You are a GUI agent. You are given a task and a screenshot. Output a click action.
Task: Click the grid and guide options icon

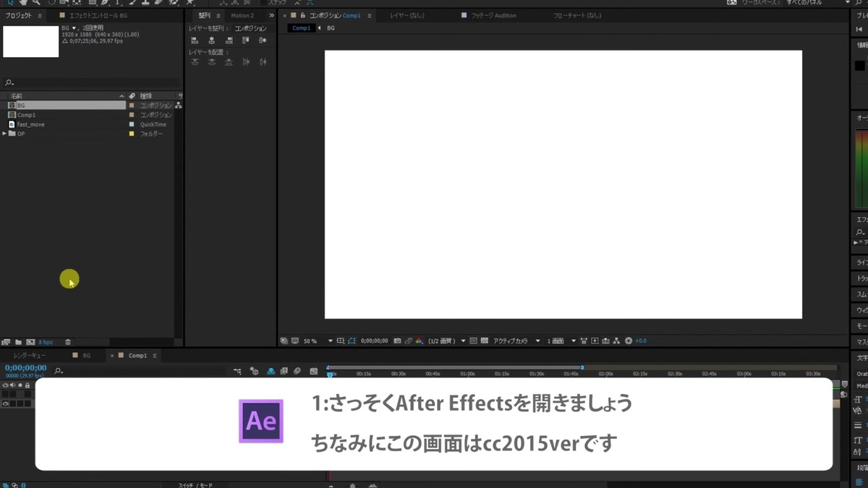click(x=341, y=340)
